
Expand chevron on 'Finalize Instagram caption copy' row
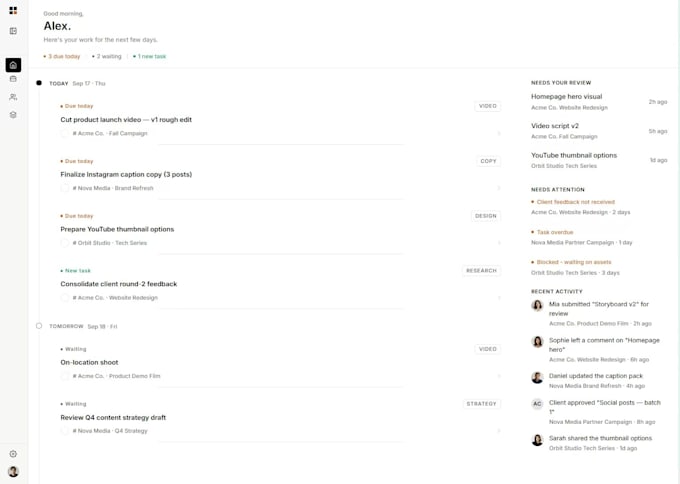click(499, 188)
